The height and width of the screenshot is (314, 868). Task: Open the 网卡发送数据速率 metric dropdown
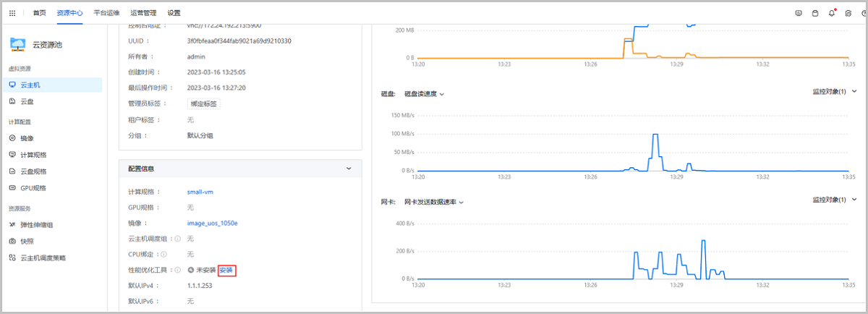click(433, 202)
